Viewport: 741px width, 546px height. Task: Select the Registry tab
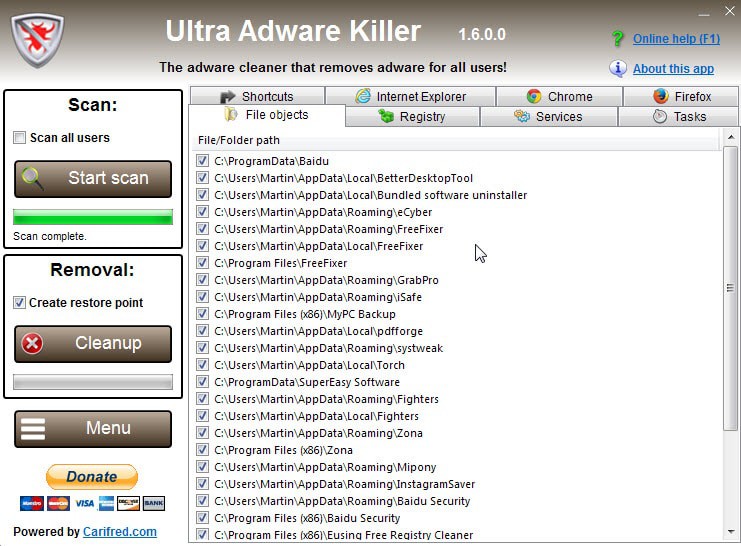[413, 116]
